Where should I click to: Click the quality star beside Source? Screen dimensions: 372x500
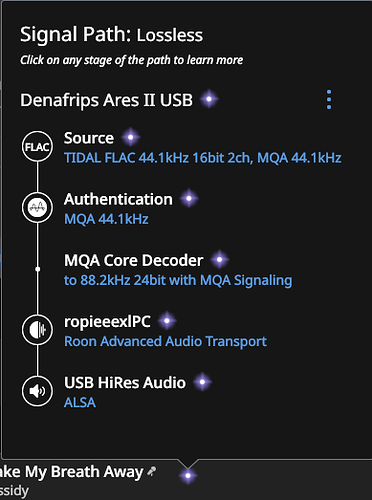[x=131, y=137]
